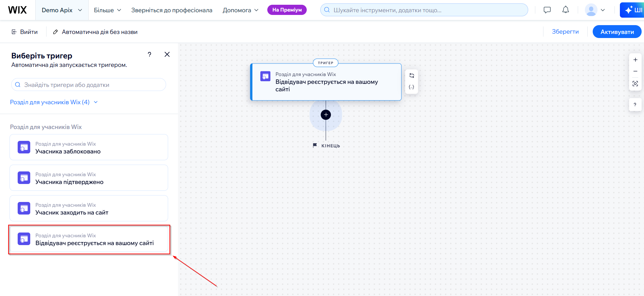Screen dimensions: 644x296
Task: Click Зберегти to save automation
Action: click(x=565, y=32)
